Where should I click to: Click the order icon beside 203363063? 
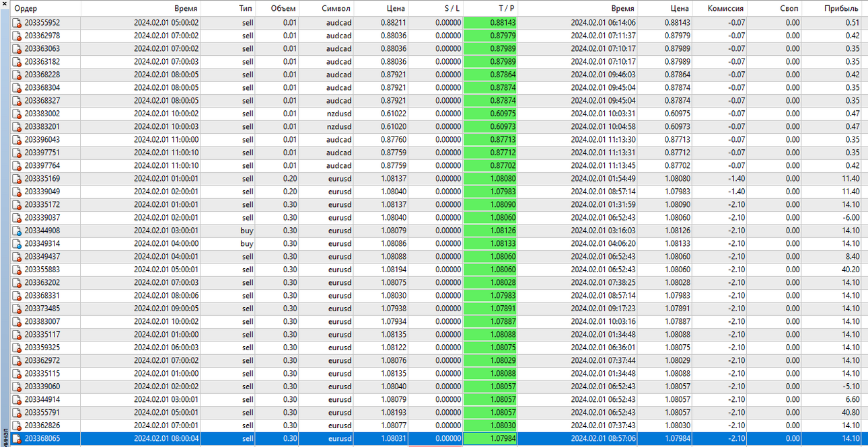click(17, 48)
